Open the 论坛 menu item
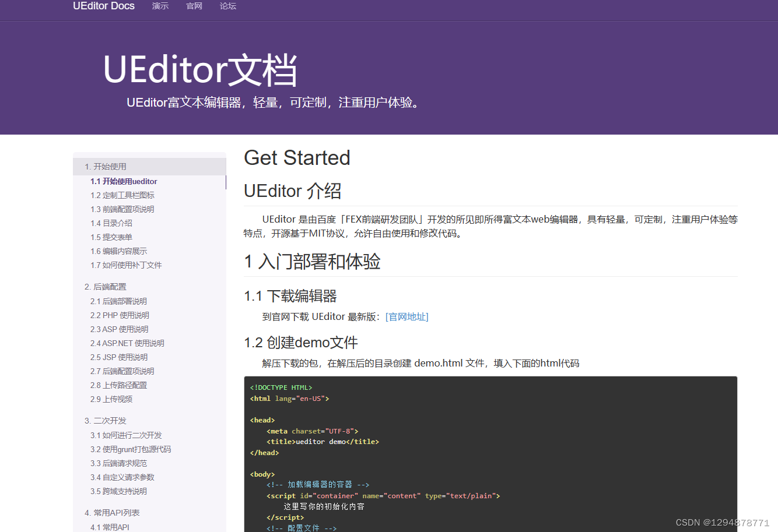Image resolution: width=778 pixels, height=532 pixels. (x=227, y=6)
